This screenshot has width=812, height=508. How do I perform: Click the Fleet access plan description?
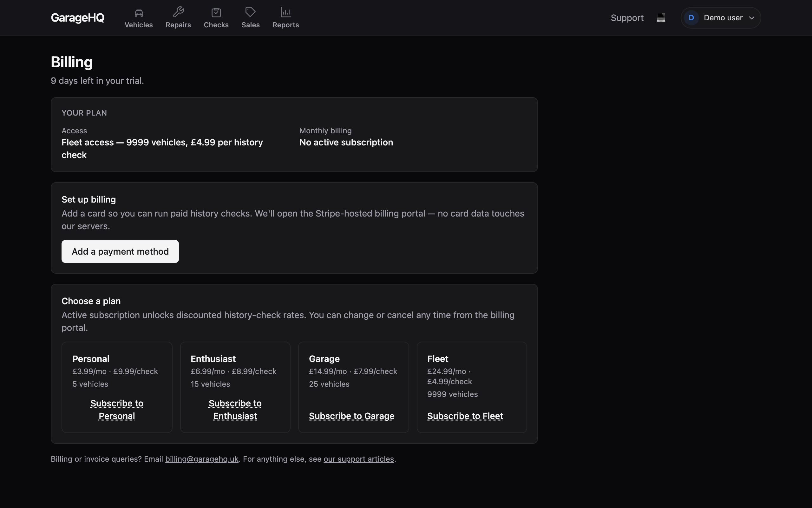point(162,149)
